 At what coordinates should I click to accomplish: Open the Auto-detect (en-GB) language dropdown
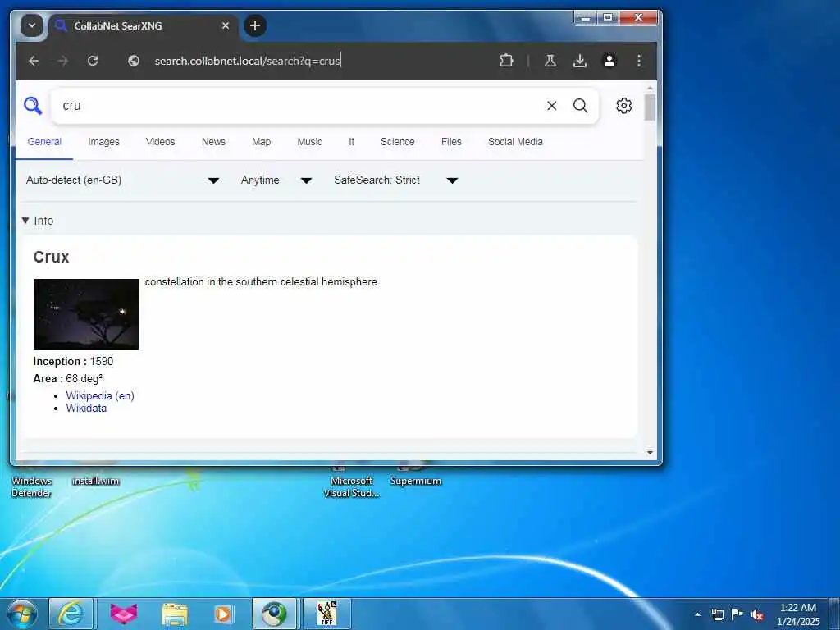tap(123, 180)
